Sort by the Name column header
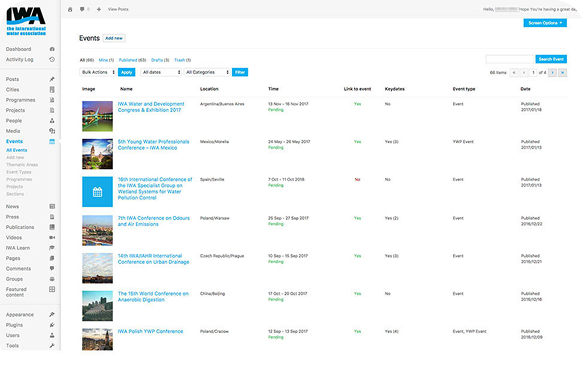 [x=126, y=89]
